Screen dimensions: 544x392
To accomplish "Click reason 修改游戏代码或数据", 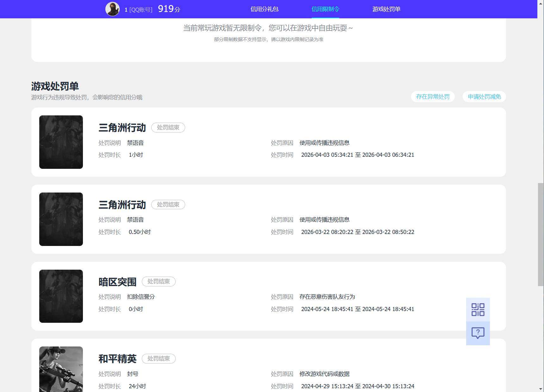I will click(324, 374).
